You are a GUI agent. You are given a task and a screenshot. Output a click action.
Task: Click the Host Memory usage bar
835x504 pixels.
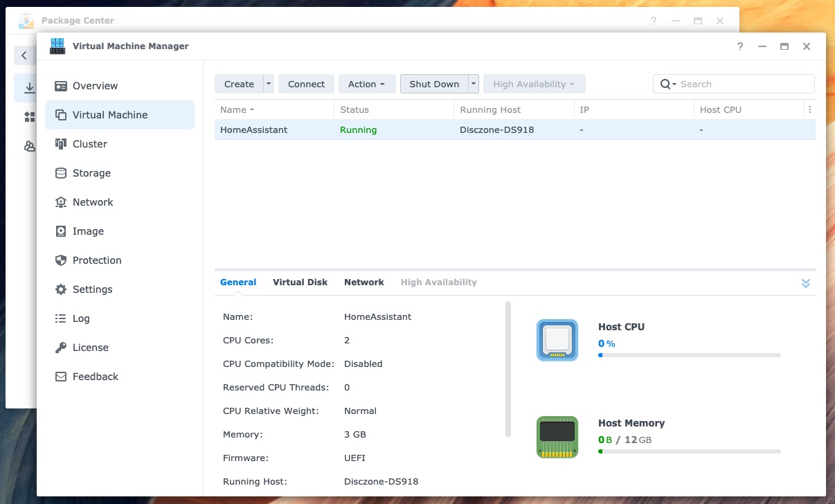pyautogui.click(x=690, y=451)
